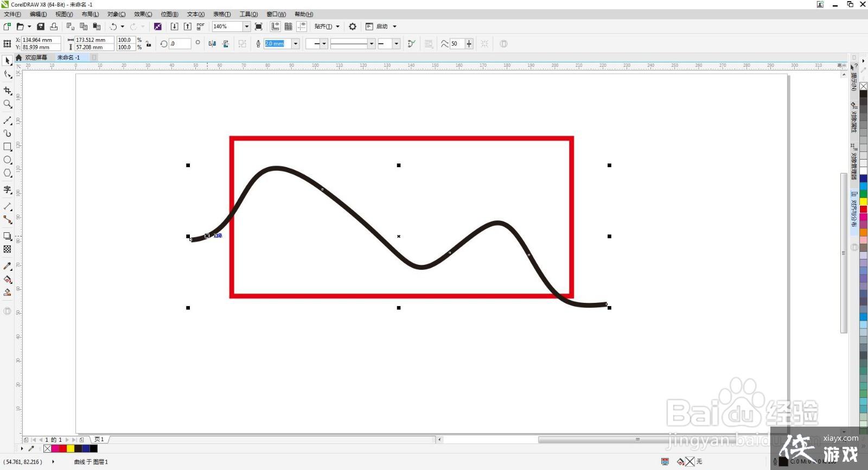Open the Undo history dropdown arrow

pos(123,26)
